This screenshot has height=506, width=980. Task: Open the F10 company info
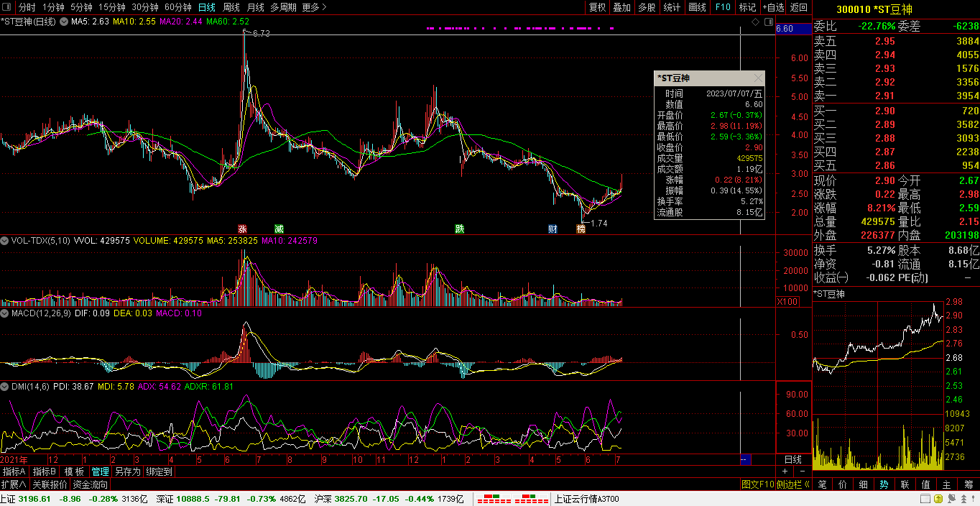722,7
